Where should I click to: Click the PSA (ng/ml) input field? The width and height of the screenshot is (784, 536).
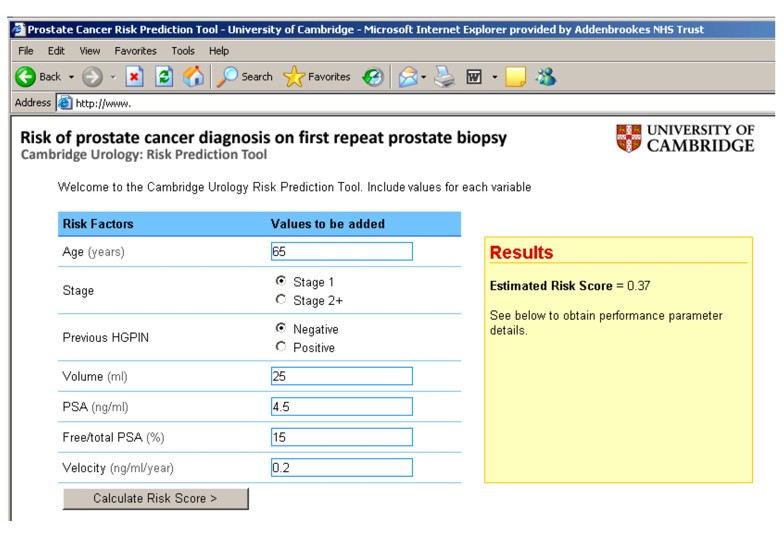[x=342, y=406]
